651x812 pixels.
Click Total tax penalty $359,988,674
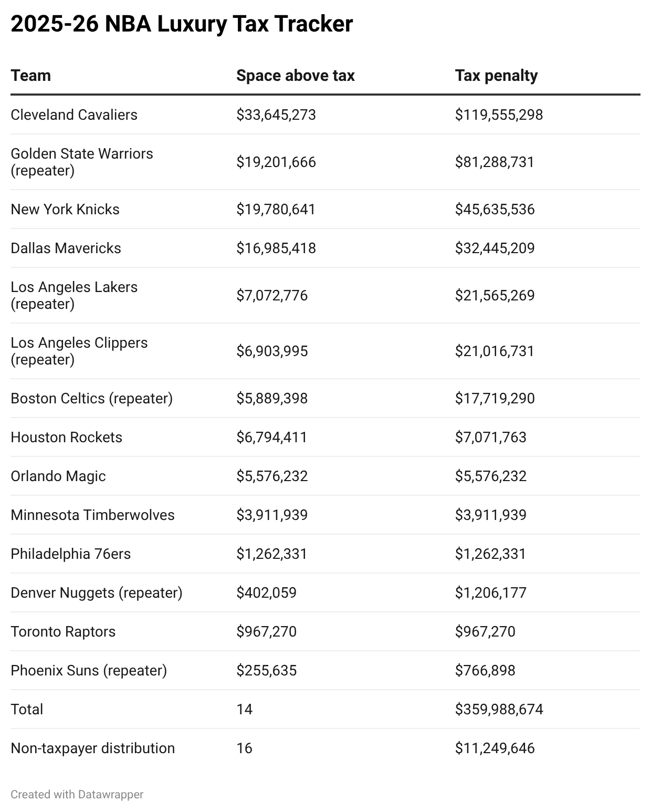[499, 709]
